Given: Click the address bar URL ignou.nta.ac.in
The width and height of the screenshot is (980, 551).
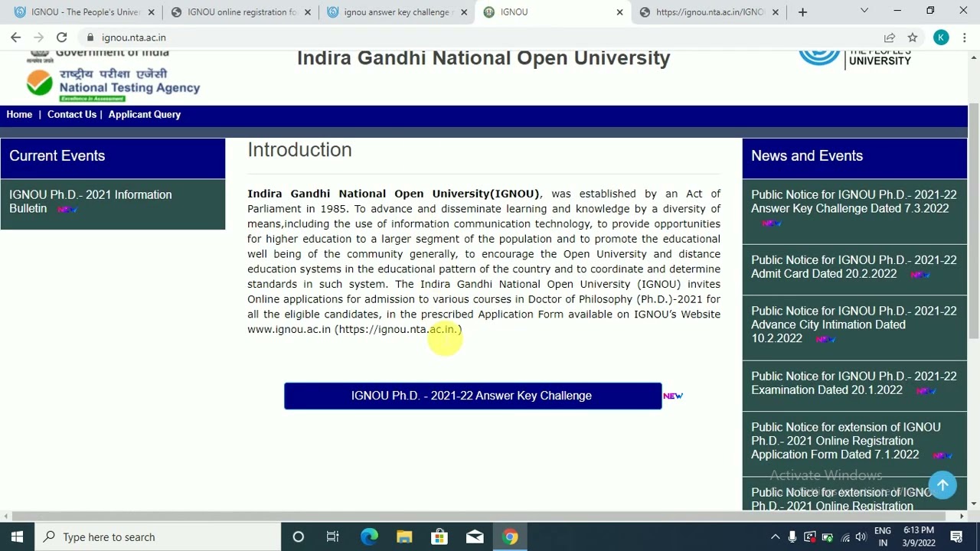Looking at the screenshot, I should pos(133,37).
